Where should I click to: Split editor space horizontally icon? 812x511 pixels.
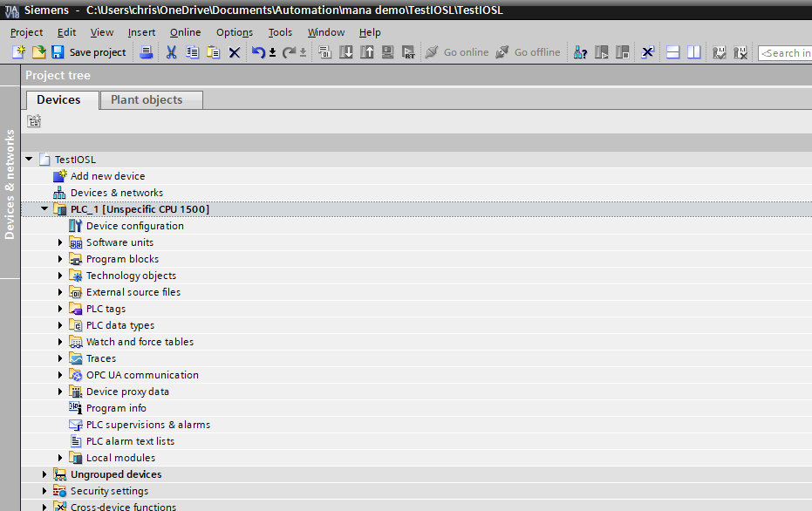click(672, 51)
